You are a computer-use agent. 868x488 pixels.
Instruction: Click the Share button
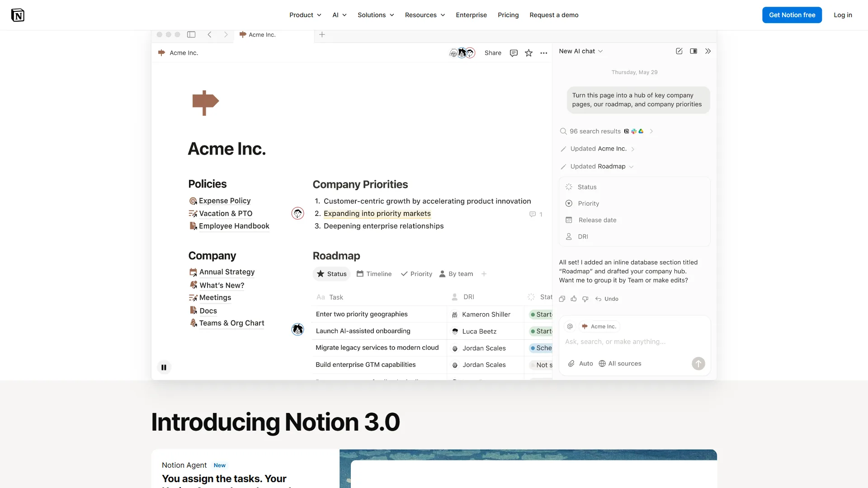point(493,53)
